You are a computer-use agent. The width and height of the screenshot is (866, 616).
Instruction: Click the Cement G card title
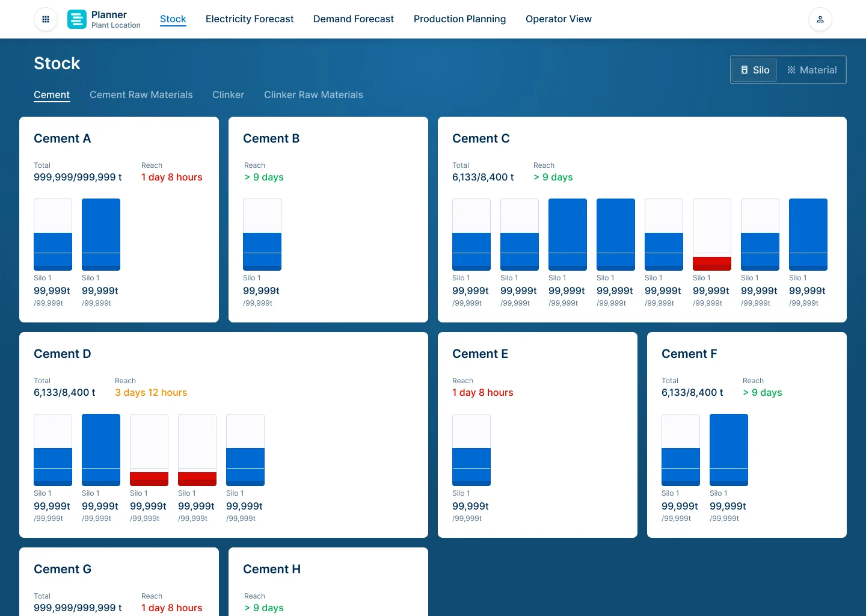[x=63, y=569]
